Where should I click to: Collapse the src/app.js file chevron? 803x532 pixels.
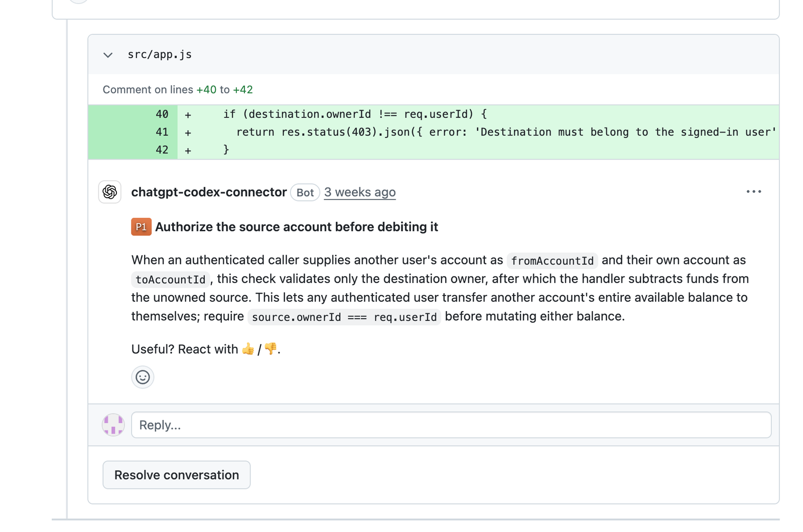(x=108, y=55)
